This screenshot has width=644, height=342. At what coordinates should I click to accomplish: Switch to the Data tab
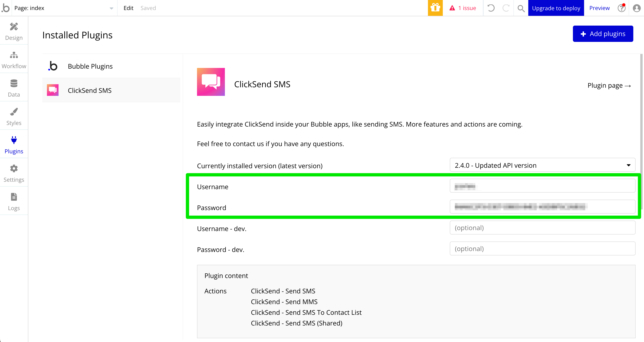14,88
